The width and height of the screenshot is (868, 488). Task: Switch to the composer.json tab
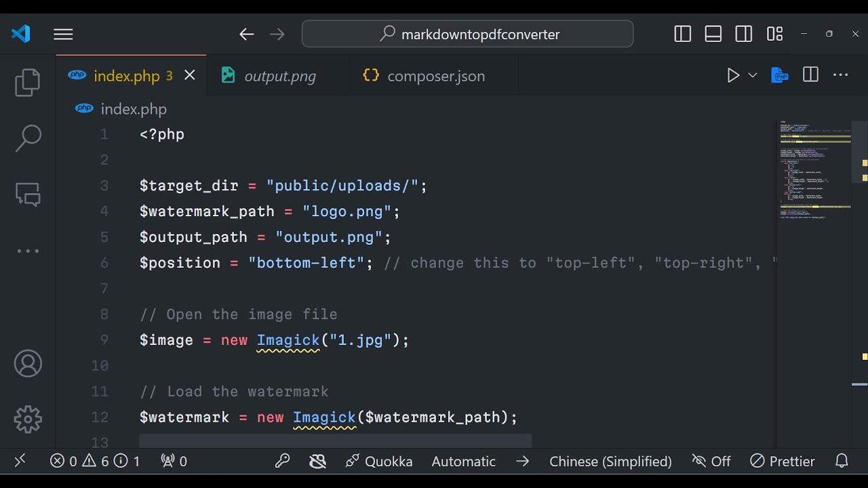[x=435, y=76]
